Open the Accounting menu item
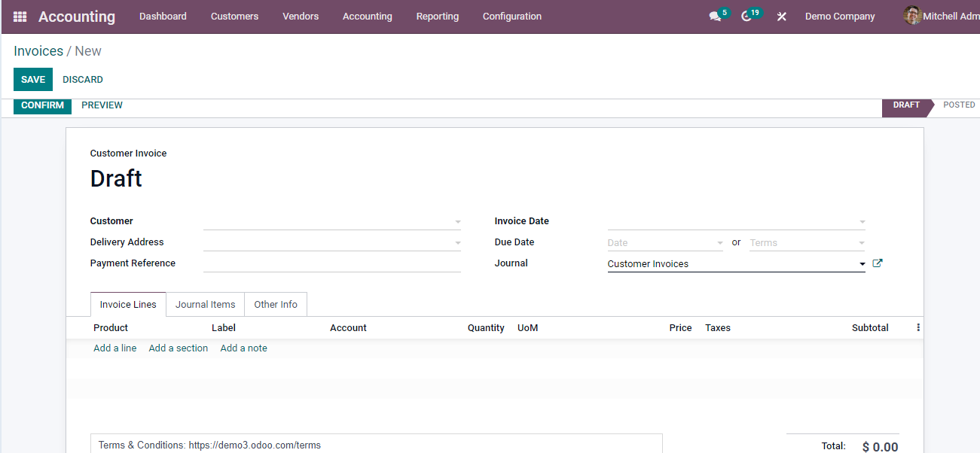Viewport: 980px width, 453px height. [x=368, y=17]
